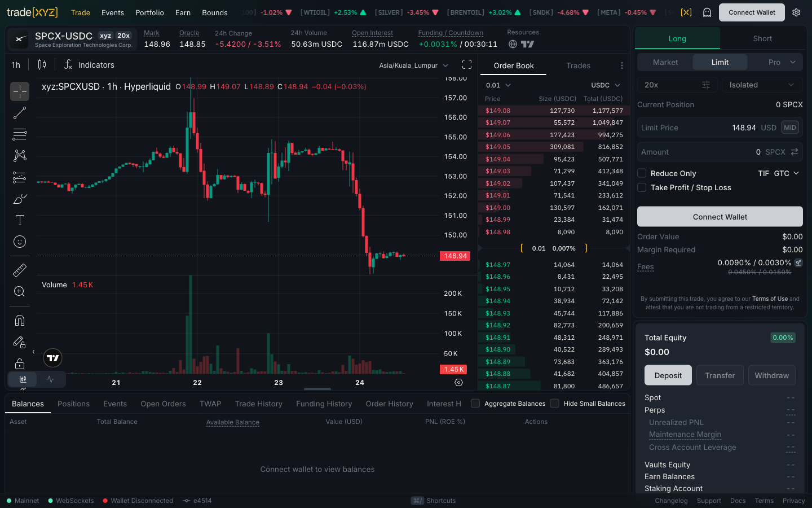Activate the chart zoom-in tool
This screenshot has height=508, width=812.
(20, 292)
